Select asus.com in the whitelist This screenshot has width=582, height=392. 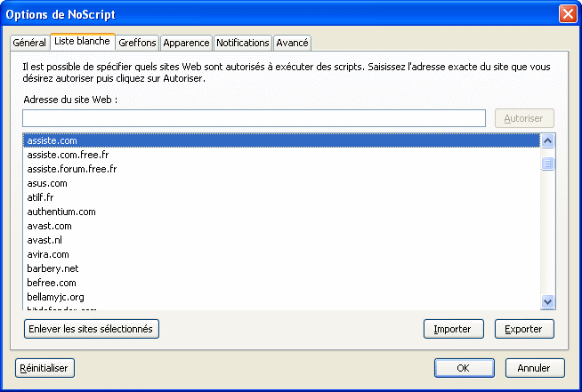point(281,183)
